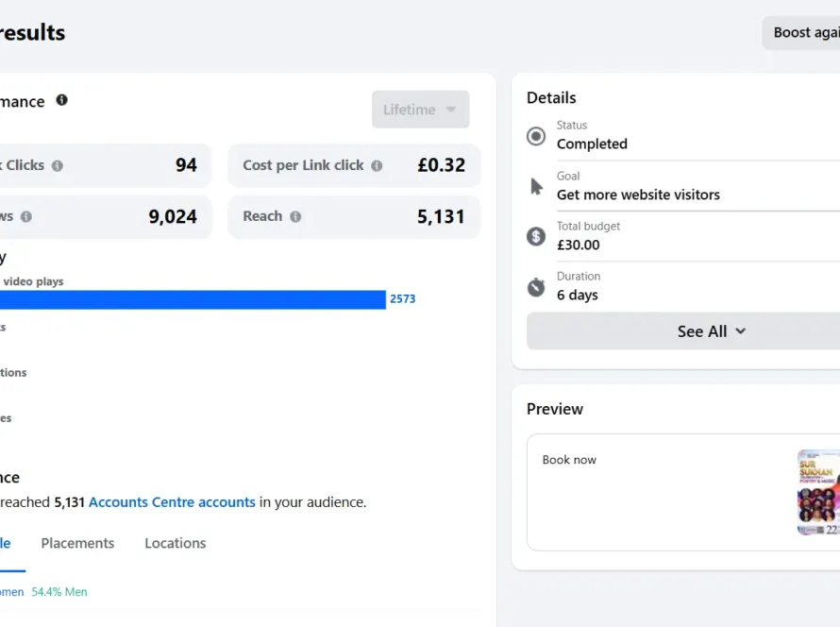Open the Accounts Centre accounts link

[x=172, y=502]
